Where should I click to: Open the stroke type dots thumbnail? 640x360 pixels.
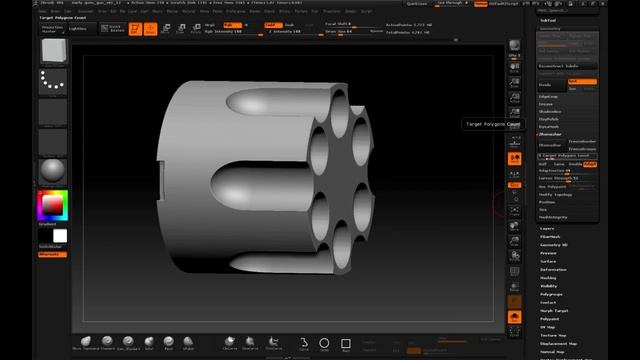pyautogui.click(x=53, y=82)
